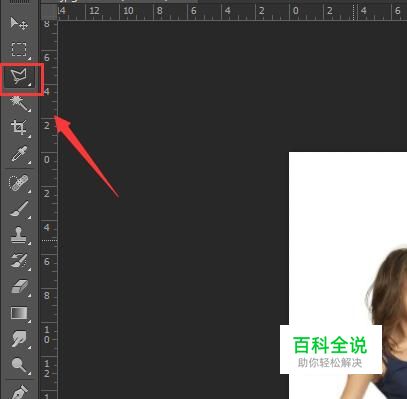Select the Magic Wand tool
Screen dimensions: 407x399
tap(19, 103)
